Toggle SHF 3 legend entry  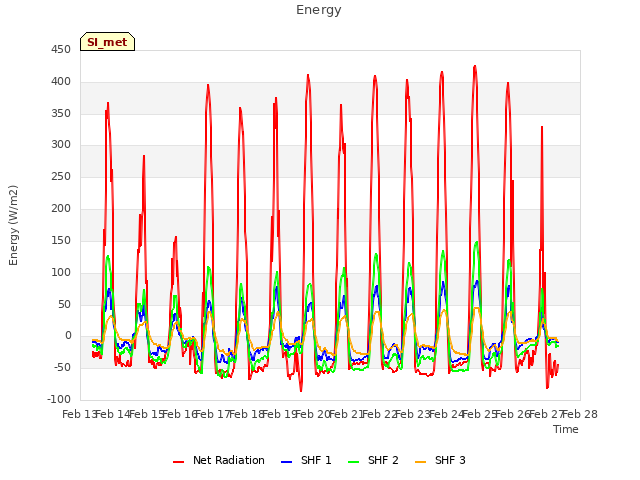click(x=440, y=460)
